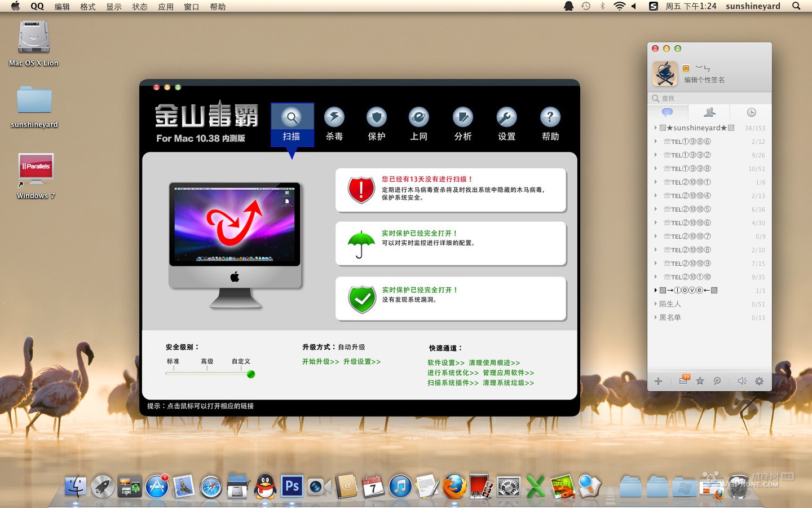Open the 软件设置>> quick link
This screenshot has width=812, height=508.
(x=446, y=363)
